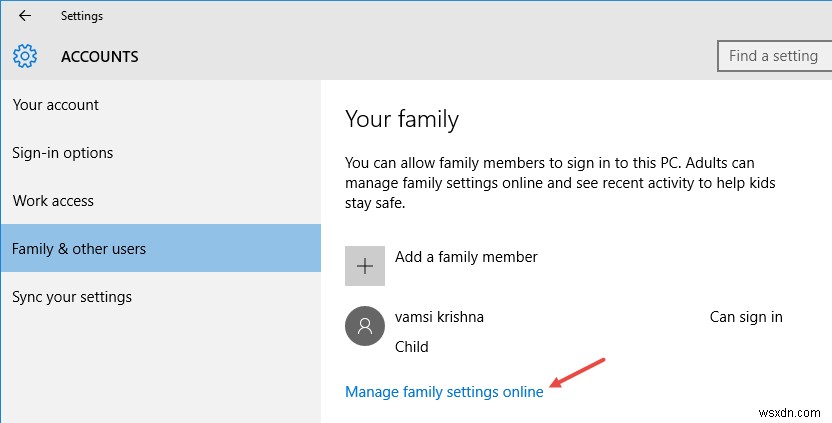Click the plus icon to add family member

pyautogui.click(x=365, y=266)
